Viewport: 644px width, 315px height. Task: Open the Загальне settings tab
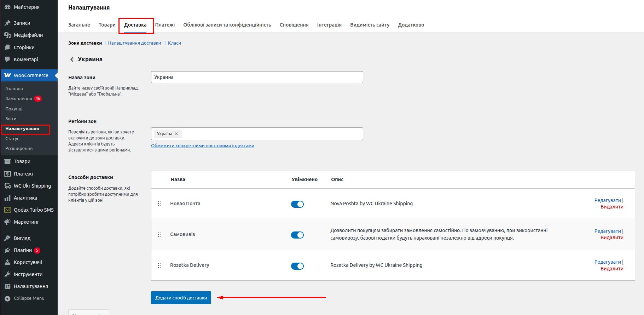[x=79, y=25]
